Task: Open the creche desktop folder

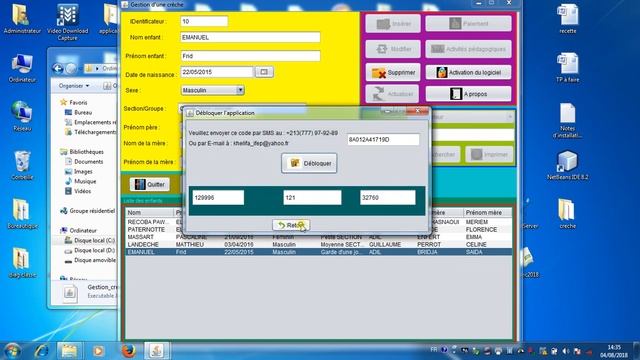Action: click(x=567, y=213)
